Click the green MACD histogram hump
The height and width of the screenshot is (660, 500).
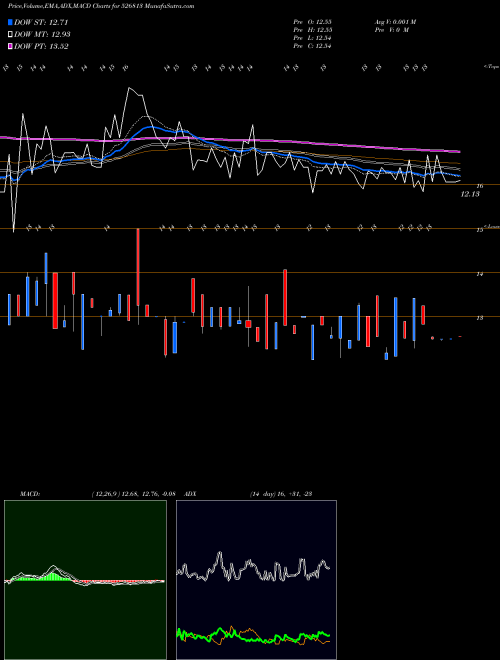click(53, 576)
